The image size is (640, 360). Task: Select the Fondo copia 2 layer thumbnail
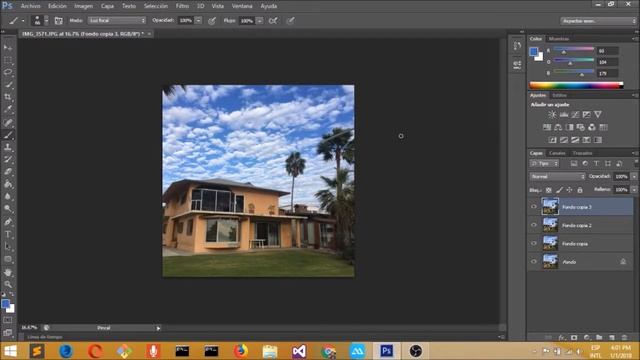(550, 225)
